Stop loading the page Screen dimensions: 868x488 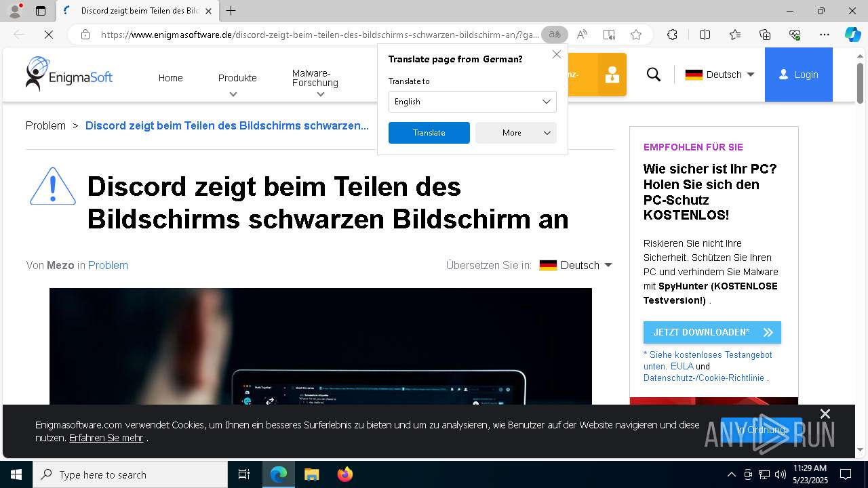(49, 35)
